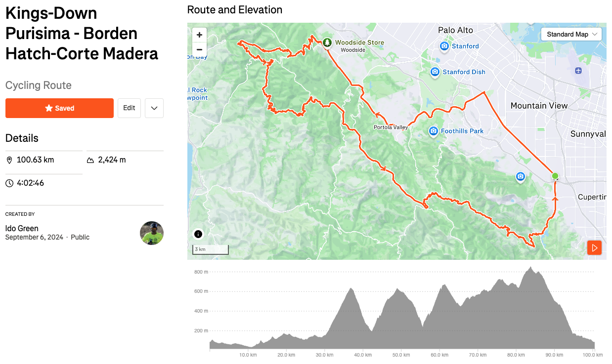The height and width of the screenshot is (364, 612).
Task: Click the Edit route button
Action: pos(129,108)
